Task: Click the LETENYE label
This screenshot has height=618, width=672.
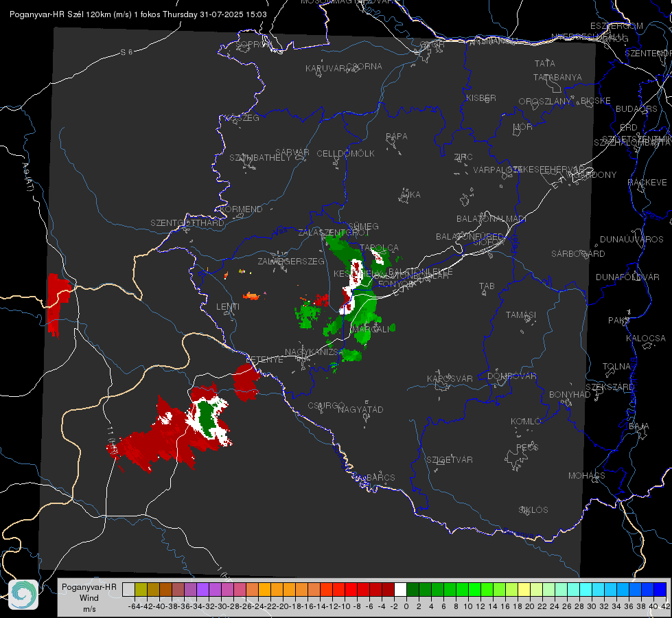Action: 264,360
